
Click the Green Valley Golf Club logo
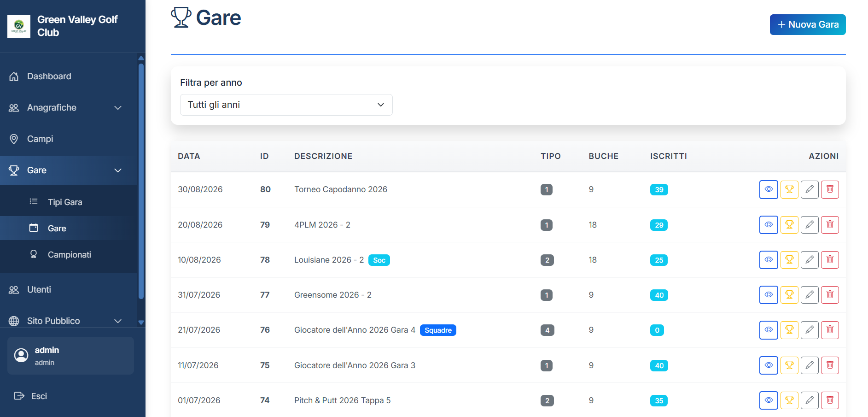(x=19, y=26)
